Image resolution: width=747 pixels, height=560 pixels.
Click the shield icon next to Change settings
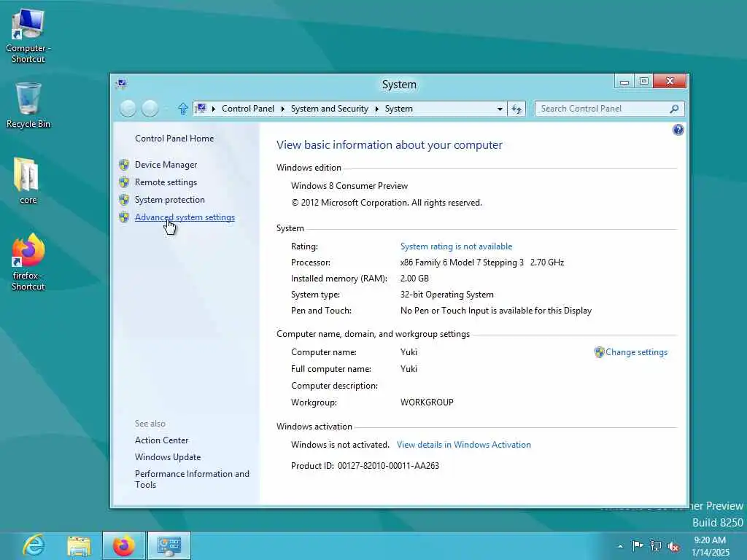pos(600,352)
